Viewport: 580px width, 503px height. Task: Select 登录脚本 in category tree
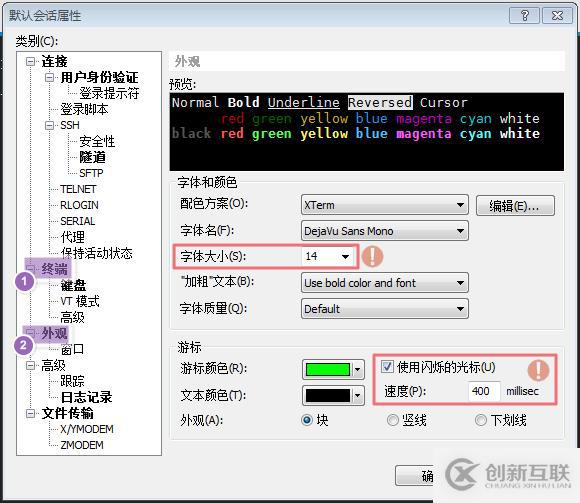point(84,109)
